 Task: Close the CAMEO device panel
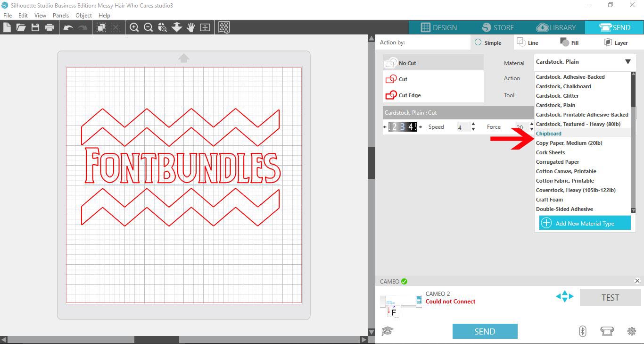pos(637,281)
